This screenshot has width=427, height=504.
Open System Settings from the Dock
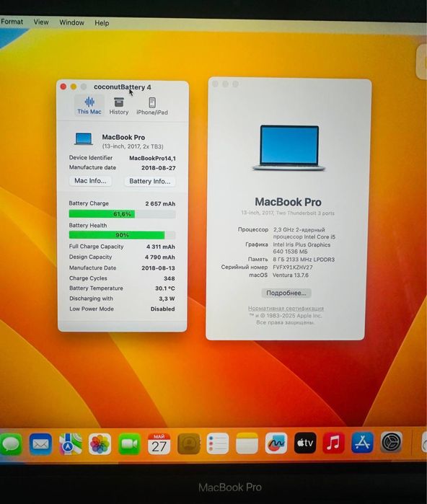(x=392, y=442)
